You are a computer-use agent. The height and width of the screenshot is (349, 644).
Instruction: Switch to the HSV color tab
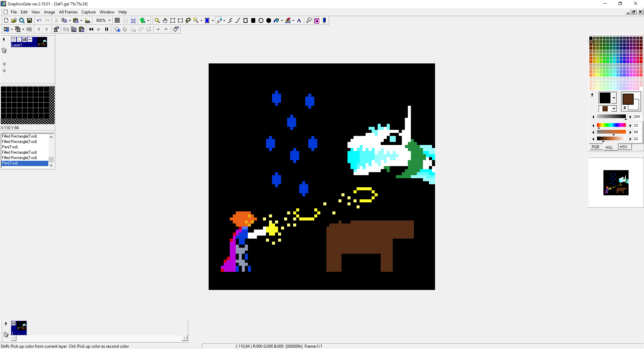(624, 147)
